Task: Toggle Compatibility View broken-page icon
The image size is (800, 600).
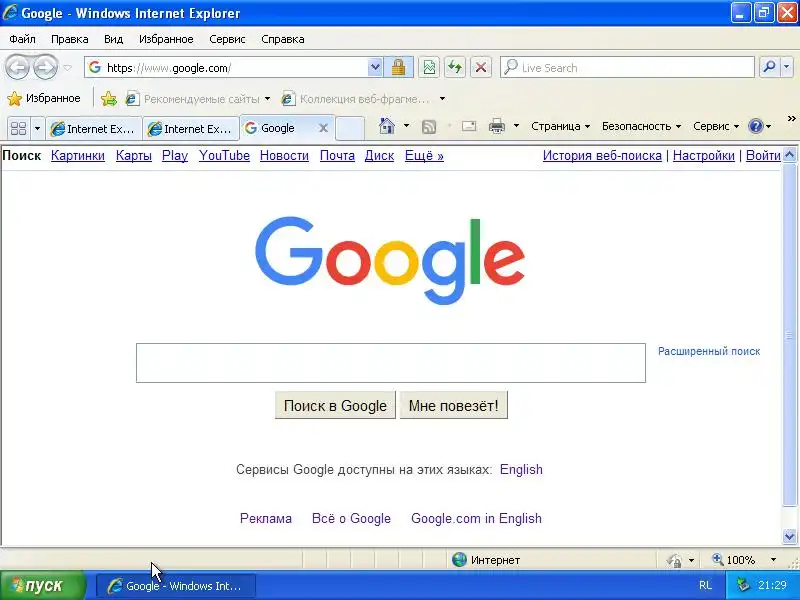Action: pos(429,67)
